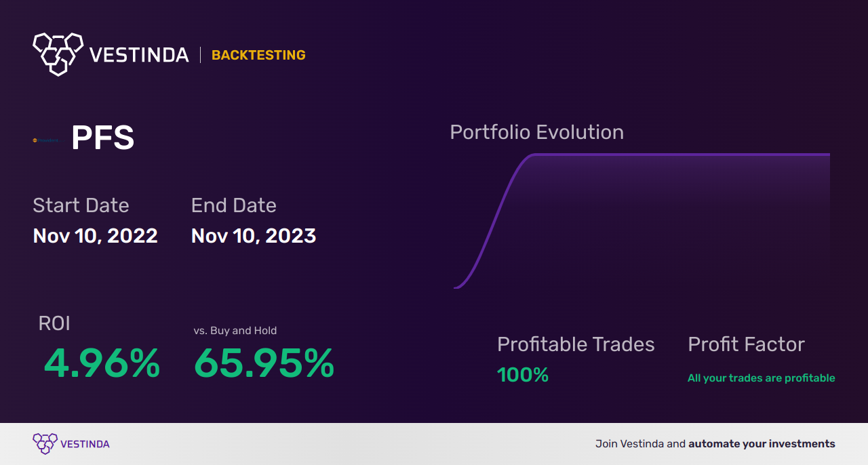
Task: Select the 4.96% ROI figure
Action: click(102, 363)
